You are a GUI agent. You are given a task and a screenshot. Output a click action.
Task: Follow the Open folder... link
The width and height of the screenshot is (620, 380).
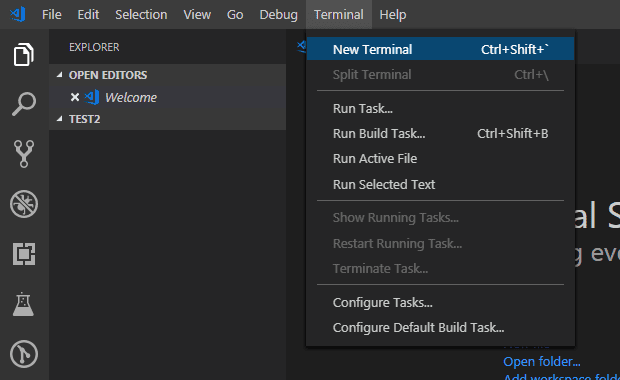pos(542,361)
